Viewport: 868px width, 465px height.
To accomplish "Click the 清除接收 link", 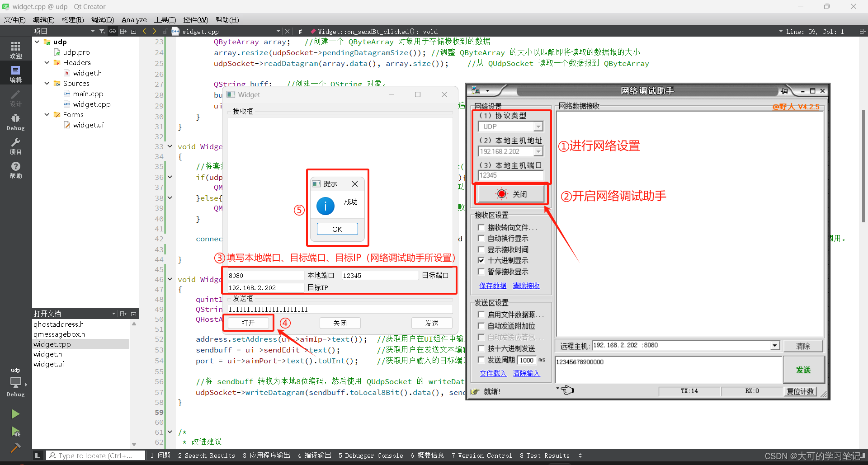I will (526, 286).
